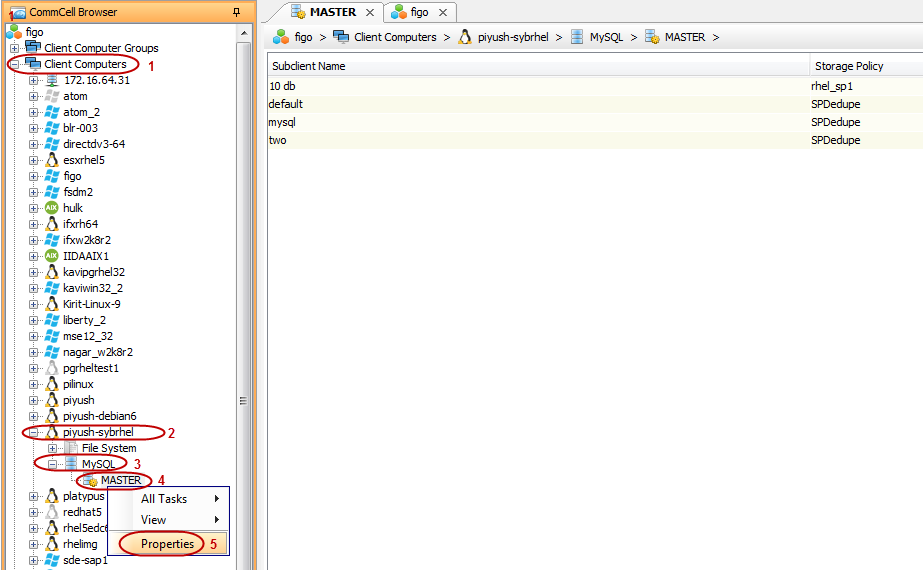Viewport: 923px width, 570px height.
Task: Sort by Subclient Name column
Action: 539,66
